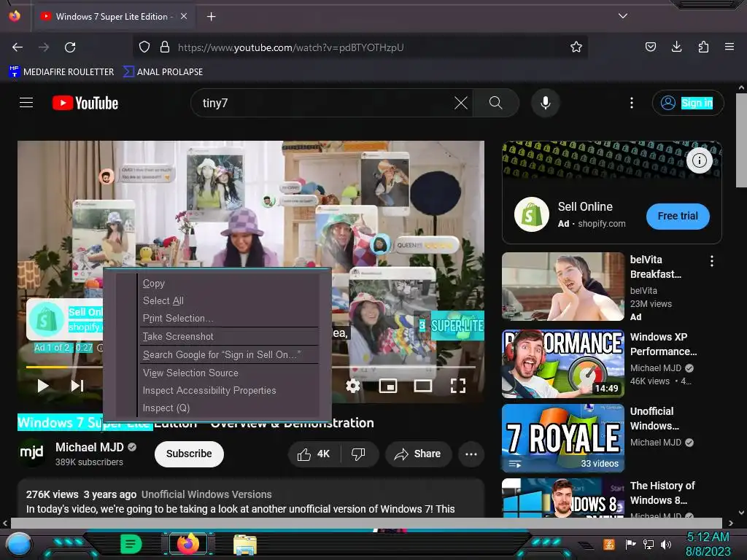Open the belVita ad three-dot options
The width and height of the screenshot is (747, 560).
coord(712,260)
